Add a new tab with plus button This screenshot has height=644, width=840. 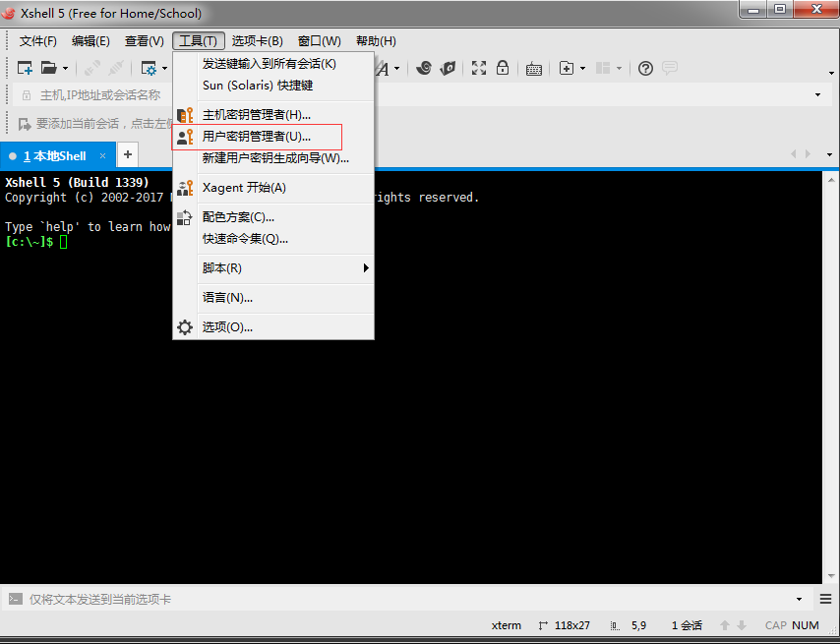pos(128,155)
